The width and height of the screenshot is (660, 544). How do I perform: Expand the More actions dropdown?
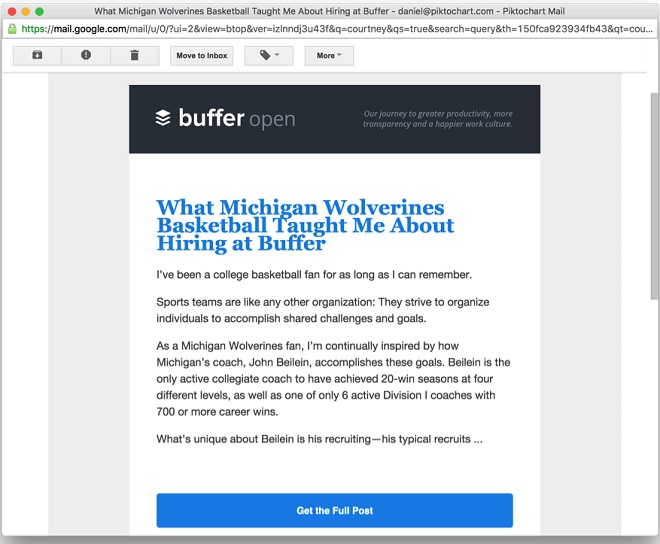[x=329, y=56]
